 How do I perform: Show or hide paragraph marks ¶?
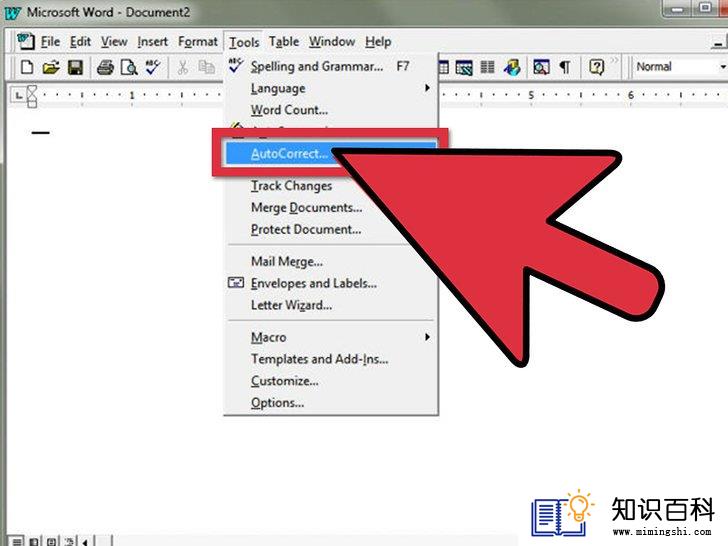pyautogui.click(x=565, y=67)
